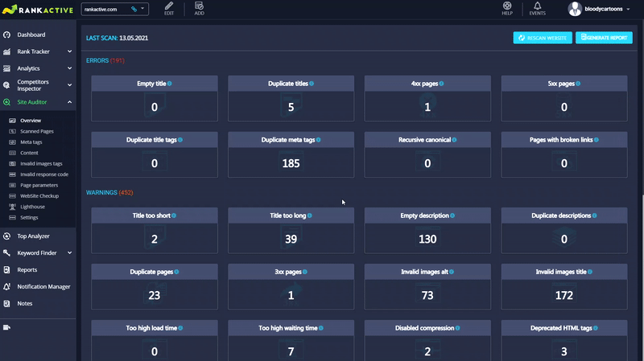Screen dimensions: 644x361
Task: Open Website Checkup item
Action: (39, 196)
